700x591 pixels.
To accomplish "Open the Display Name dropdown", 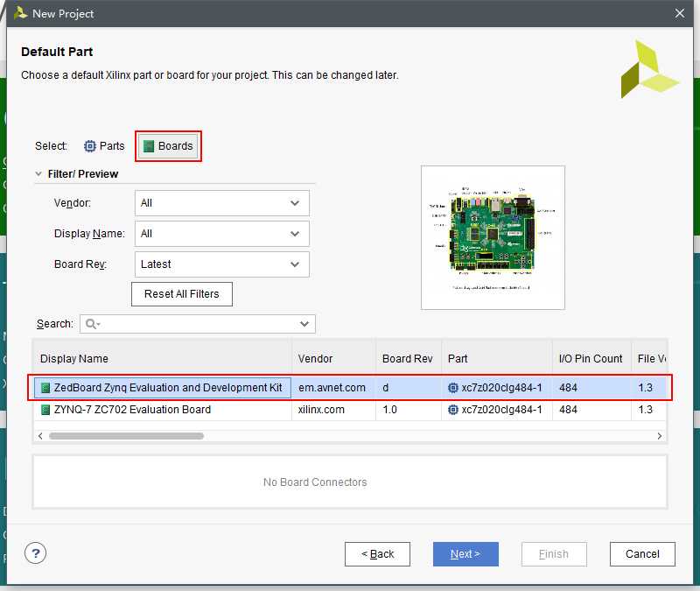I will coord(222,234).
